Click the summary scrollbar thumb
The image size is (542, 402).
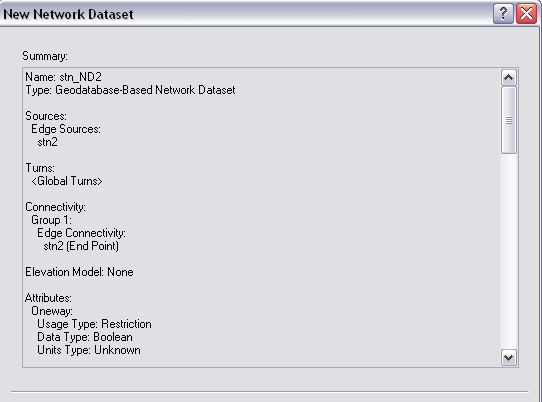pos(508,120)
